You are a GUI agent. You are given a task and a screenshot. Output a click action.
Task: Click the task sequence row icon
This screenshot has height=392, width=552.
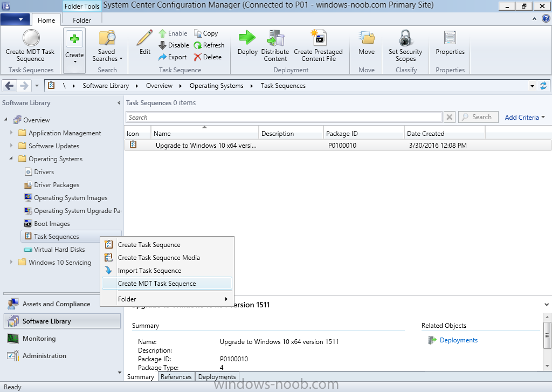133,145
